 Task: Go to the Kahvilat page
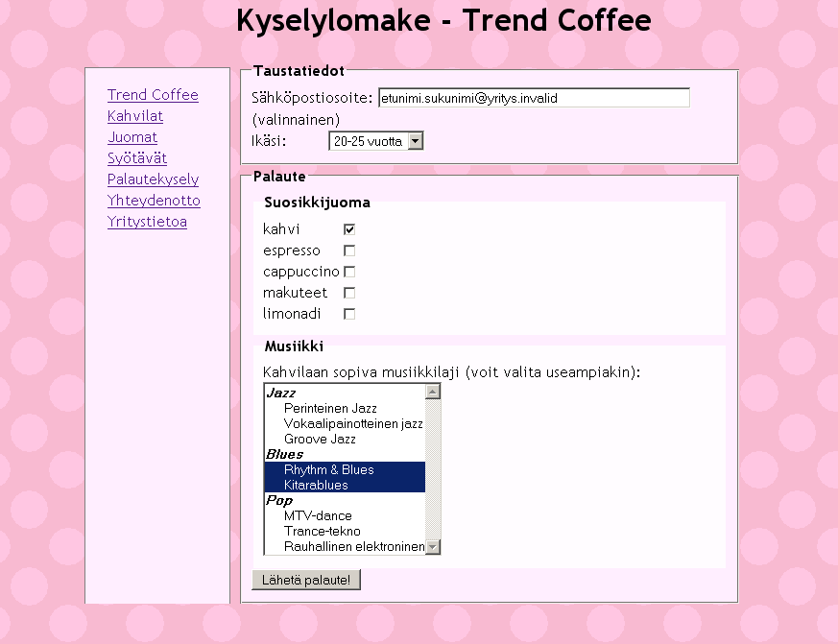click(135, 116)
